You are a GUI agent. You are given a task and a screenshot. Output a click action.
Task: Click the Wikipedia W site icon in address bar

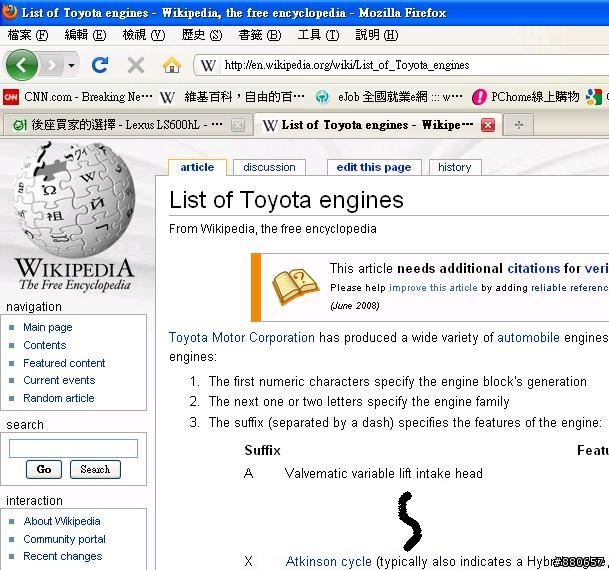[x=208, y=65]
